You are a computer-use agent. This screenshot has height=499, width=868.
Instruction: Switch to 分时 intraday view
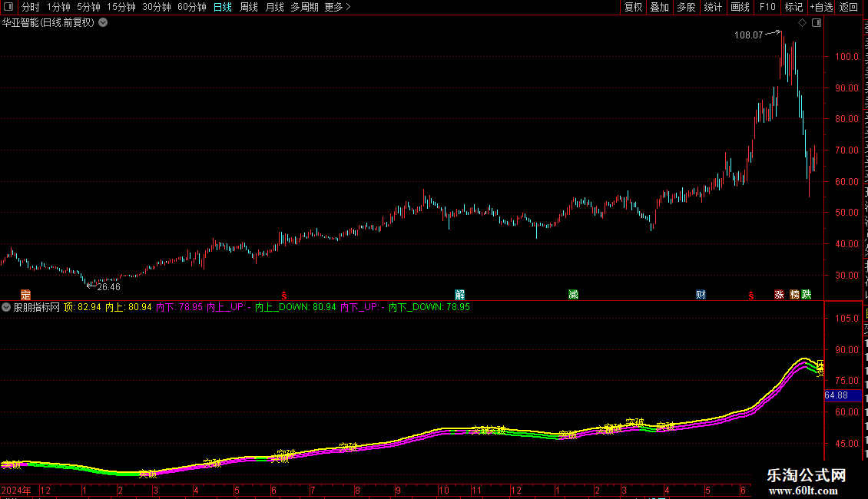point(31,7)
